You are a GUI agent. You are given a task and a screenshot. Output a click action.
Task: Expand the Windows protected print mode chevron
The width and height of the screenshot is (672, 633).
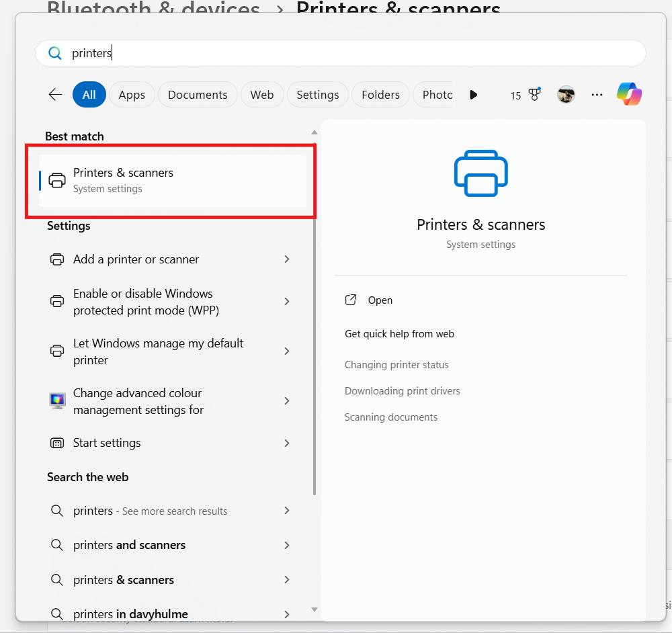(x=287, y=301)
